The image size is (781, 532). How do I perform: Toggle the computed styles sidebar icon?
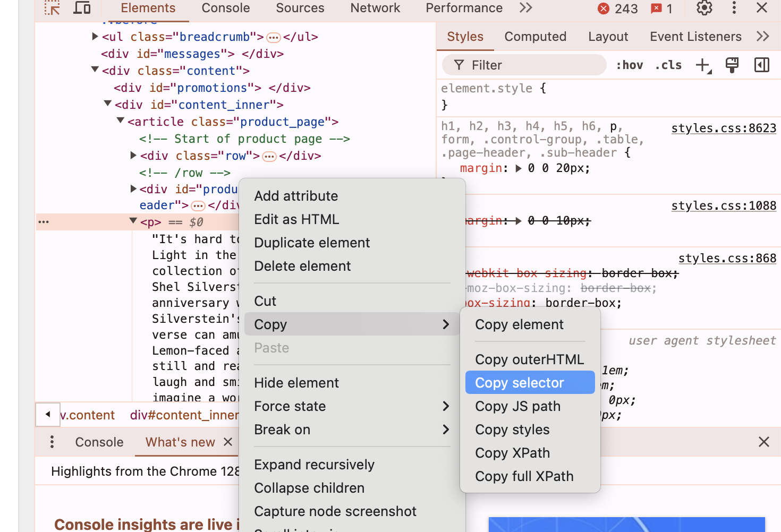(x=761, y=65)
